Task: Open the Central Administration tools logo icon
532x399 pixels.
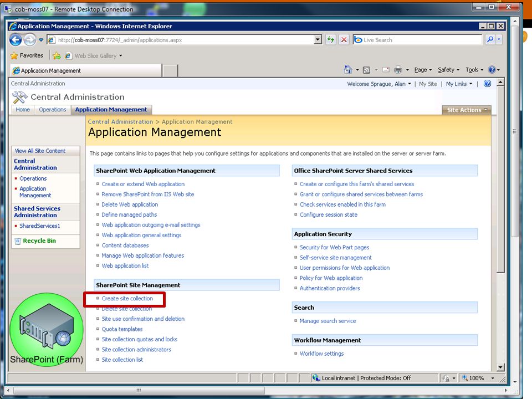Action: [x=19, y=98]
